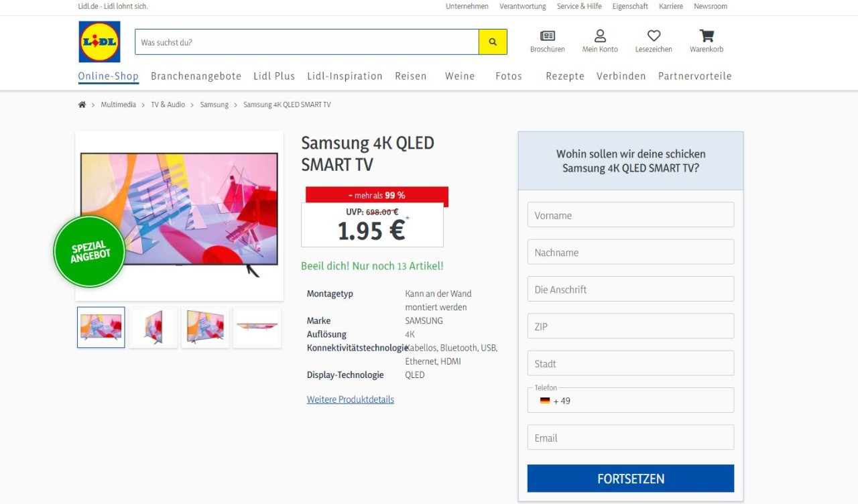Screen dimensions: 858x504
Task: Click the 1.95 € price
Action: coord(371,231)
